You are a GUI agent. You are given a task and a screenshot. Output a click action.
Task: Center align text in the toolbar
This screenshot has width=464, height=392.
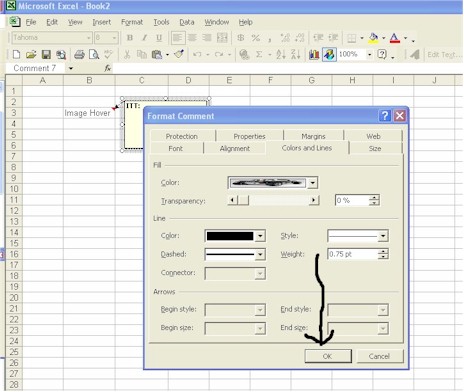coord(192,38)
